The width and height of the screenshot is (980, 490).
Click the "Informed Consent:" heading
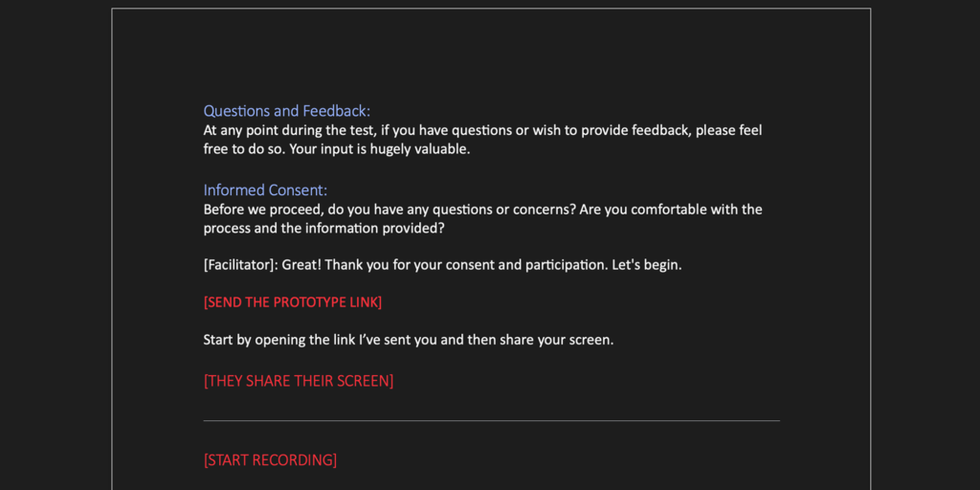265,190
